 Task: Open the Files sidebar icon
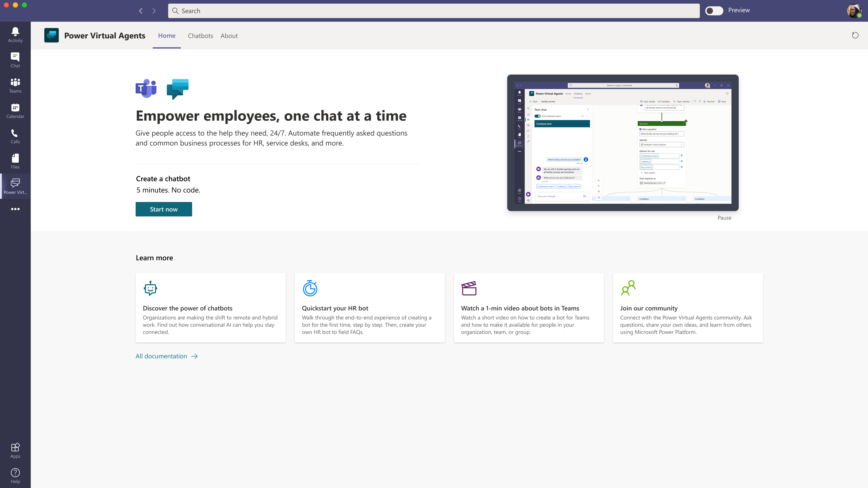[15, 161]
